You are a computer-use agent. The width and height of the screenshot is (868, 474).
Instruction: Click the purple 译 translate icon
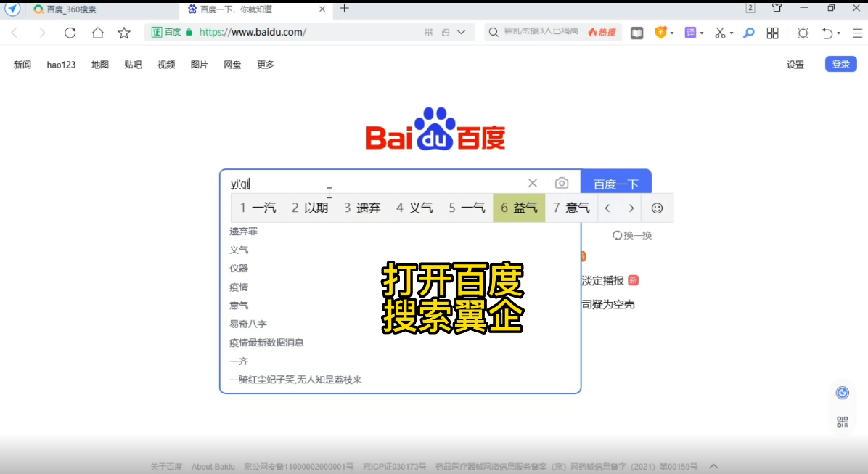point(690,33)
